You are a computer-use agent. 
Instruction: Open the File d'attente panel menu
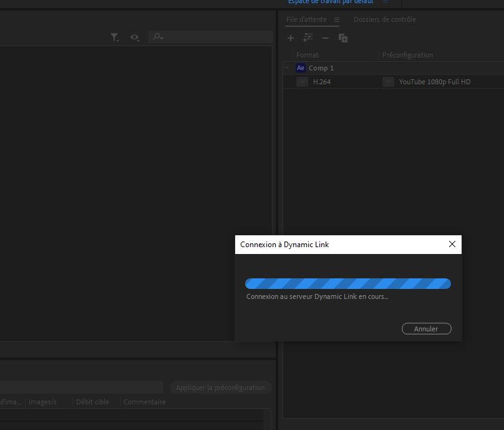click(x=337, y=19)
